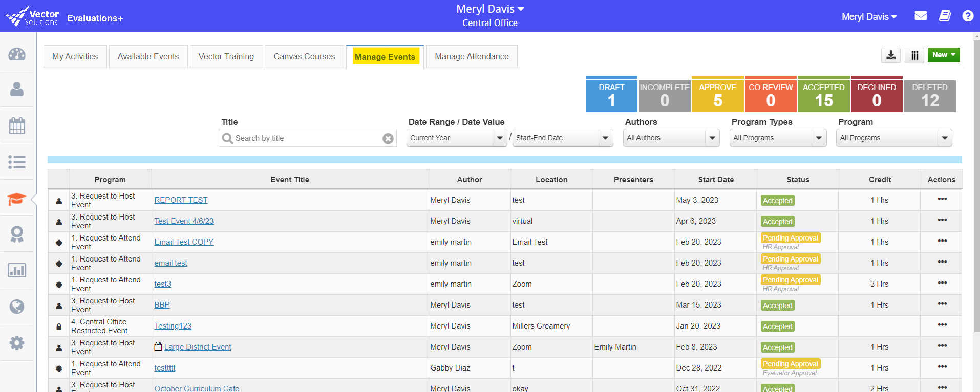Image resolution: width=980 pixels, height=392 pixels.
Task: Switch to the My Activities tab
Action: pyautogui.click(x=75, y=56)
